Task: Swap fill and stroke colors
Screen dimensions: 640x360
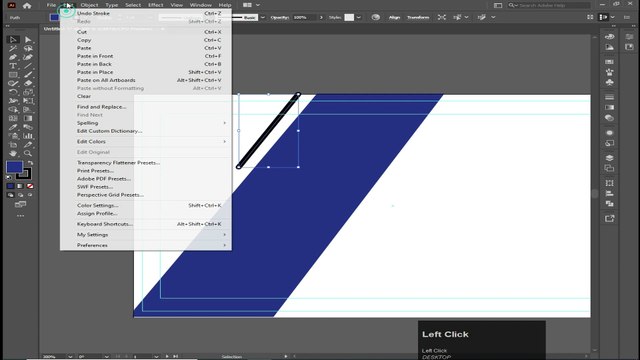Action: pyautogui.click(x=31, y=163)
